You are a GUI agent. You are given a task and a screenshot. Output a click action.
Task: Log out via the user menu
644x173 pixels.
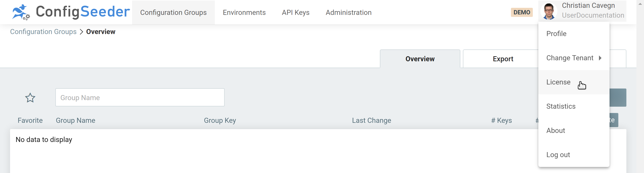tap(558, 155)
